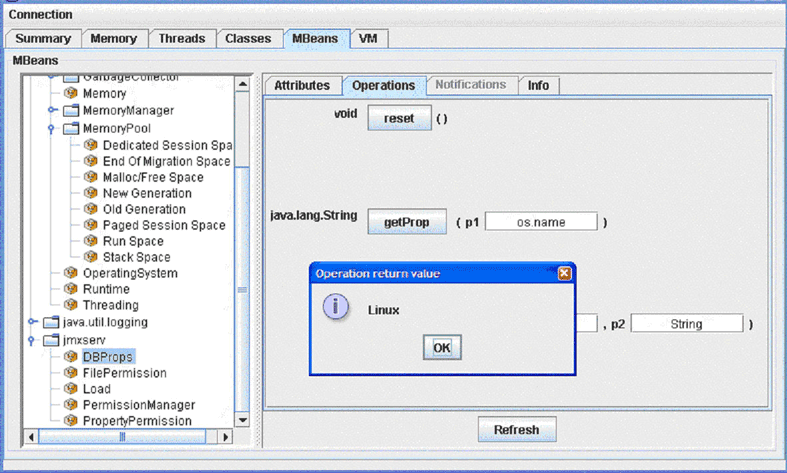This screenshot has width=787, height=473.
Task: Click the DBProps bean icon
Action: coord(71,357)
